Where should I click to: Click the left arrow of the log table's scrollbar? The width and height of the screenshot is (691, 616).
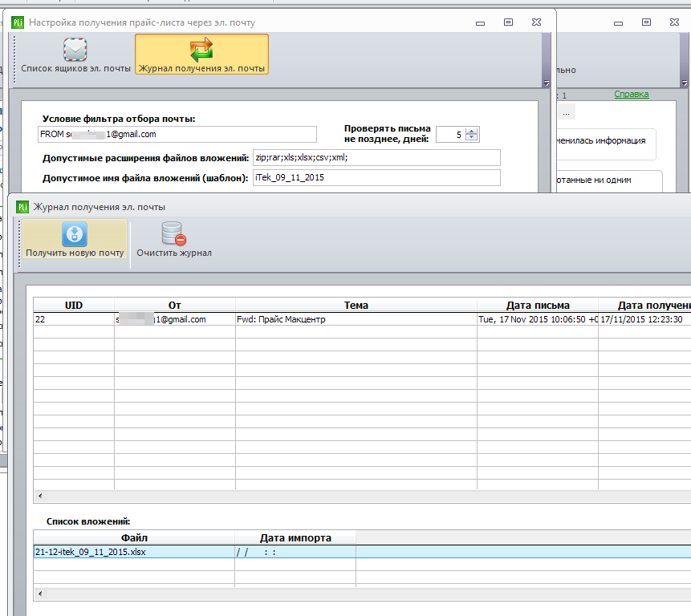click(x=40, y=496)
